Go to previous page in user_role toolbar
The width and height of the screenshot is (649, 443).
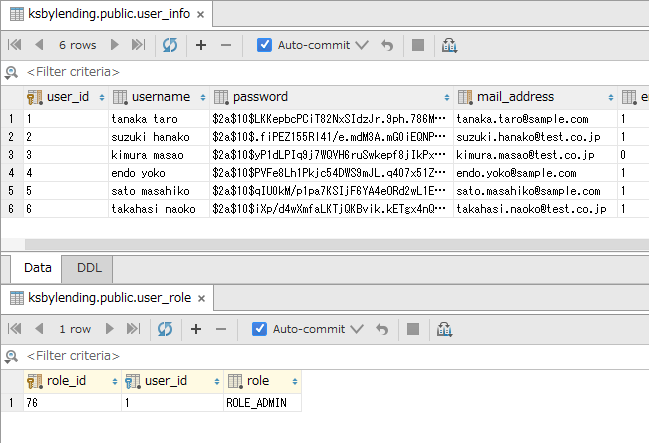tap(39, 329)
